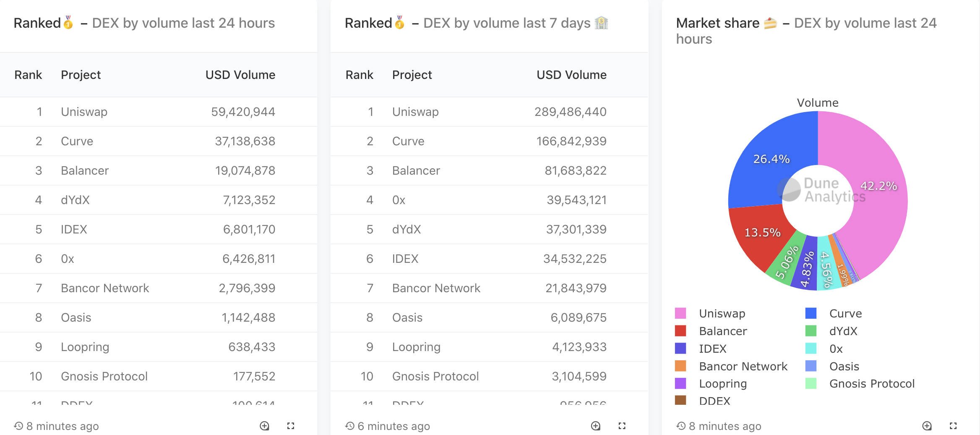Select 0x volume 6,426,811 cell

pyautogui.click(x=249, y=259)
